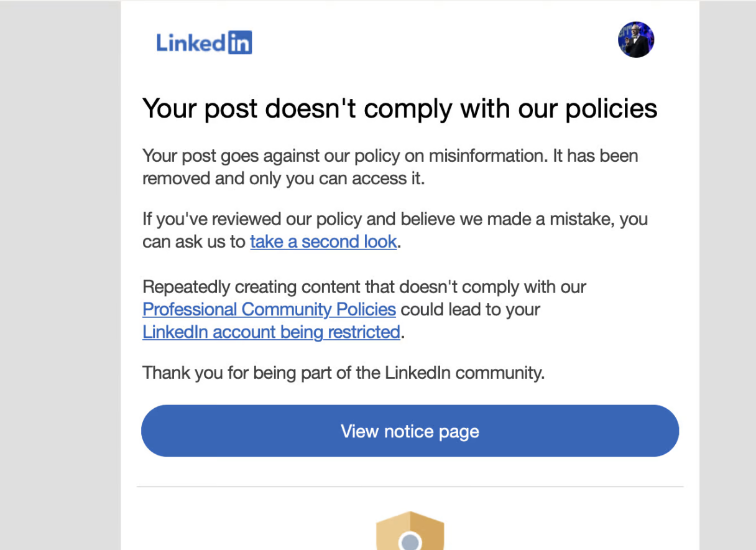Follow the "take a second look" link
756x550 pixels.
pos(323,241)
